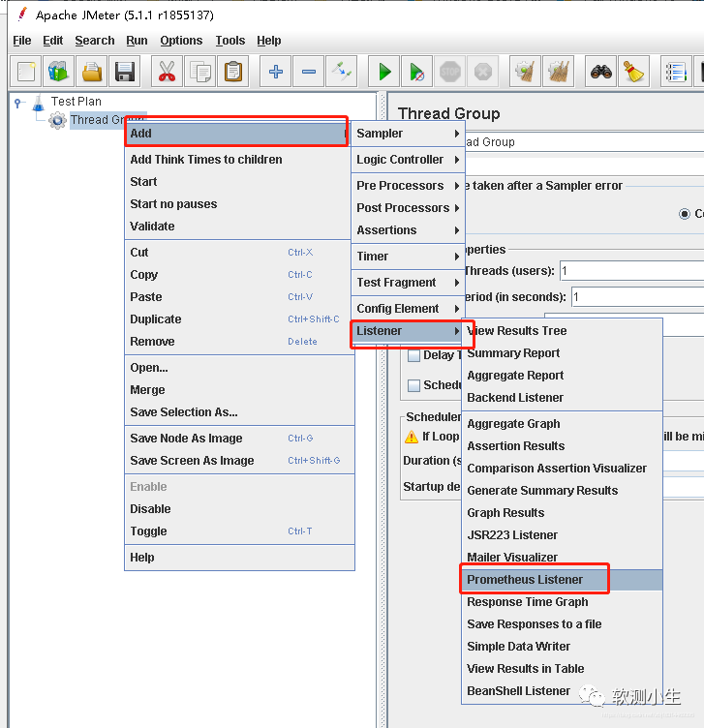Click the Reset Search broom icon
This screenshot has width=704, height=728.
point(634,72)
